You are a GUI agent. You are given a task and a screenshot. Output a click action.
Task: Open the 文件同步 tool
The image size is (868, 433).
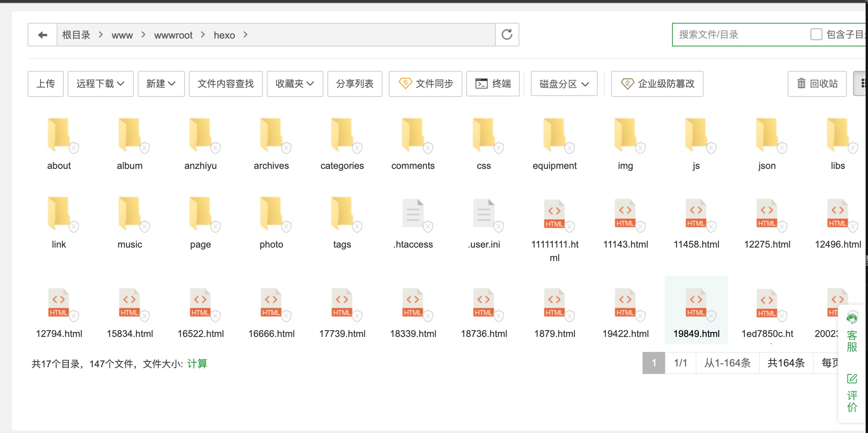(425, 83)
